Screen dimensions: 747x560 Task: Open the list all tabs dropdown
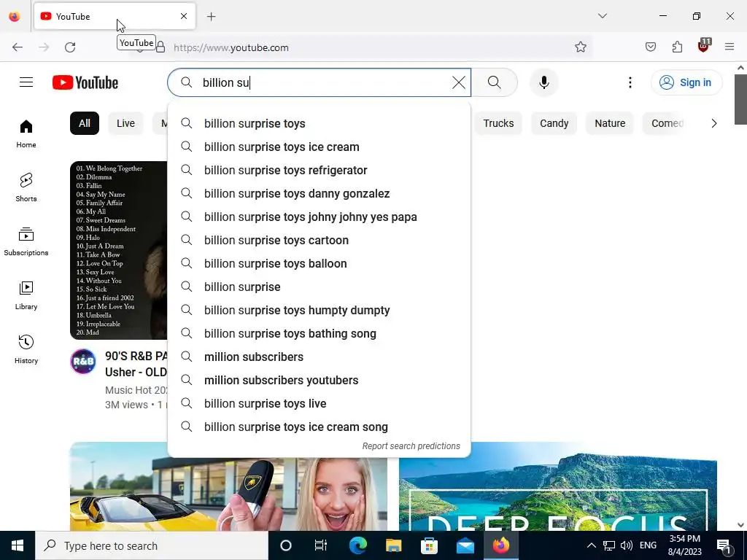coord(603,16)
